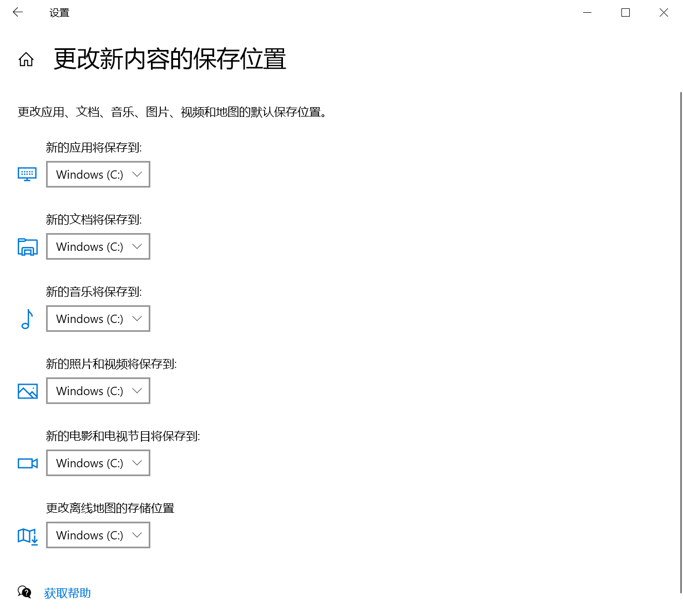
Task: Click the vertical scrollbar on the right
Action: 681,342
